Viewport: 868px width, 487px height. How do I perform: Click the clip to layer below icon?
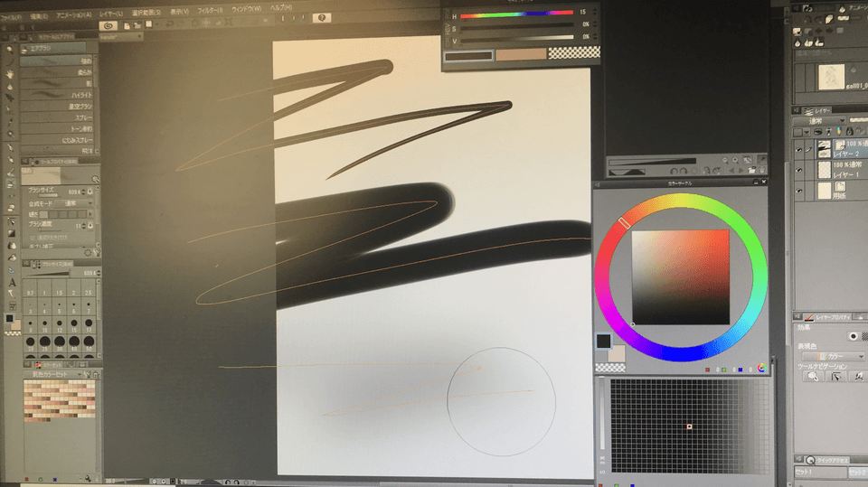pos(817,132)
